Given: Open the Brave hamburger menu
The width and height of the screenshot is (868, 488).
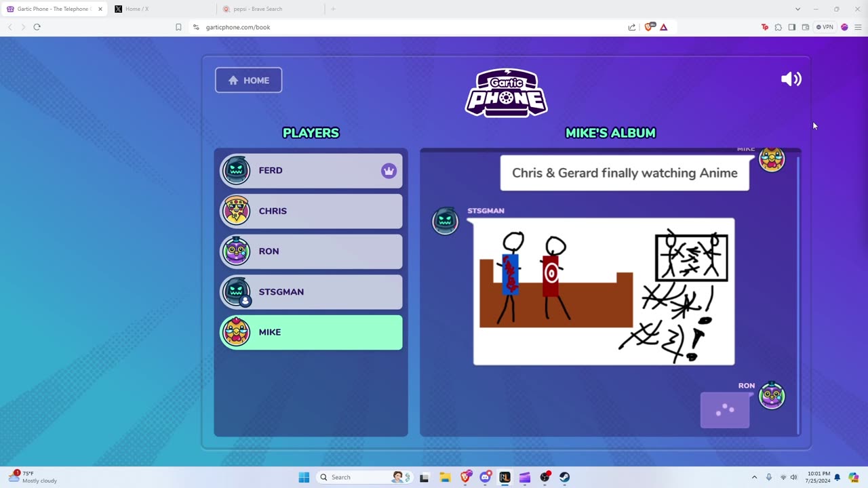Looking at the screenshot, I should pyautogui.click(x=858, y=27).
